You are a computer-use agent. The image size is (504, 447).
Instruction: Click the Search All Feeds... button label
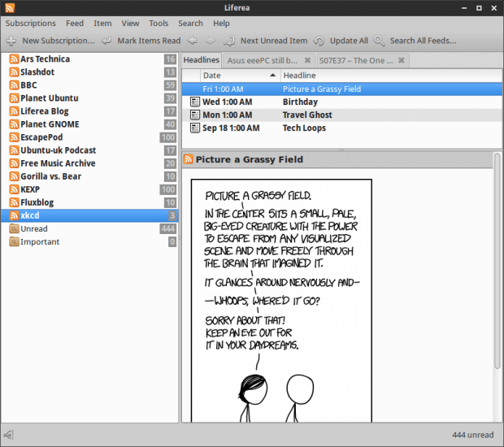click(423, 41)
